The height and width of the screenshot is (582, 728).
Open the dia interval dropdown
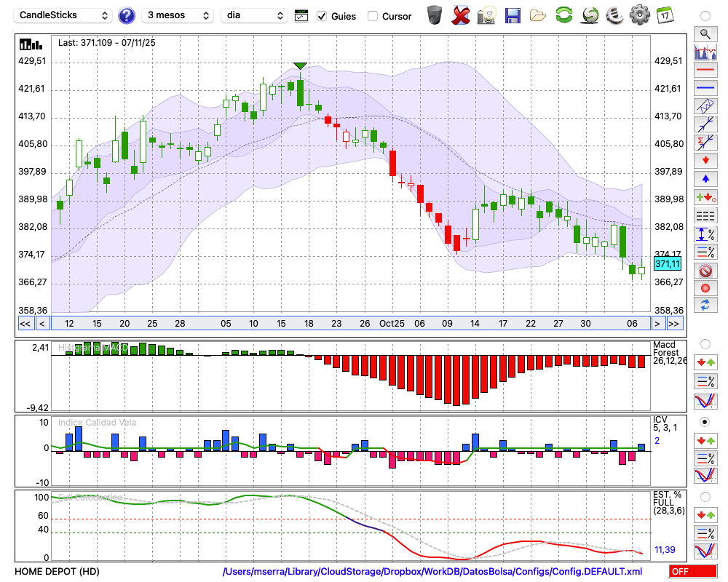coord(254,15)
